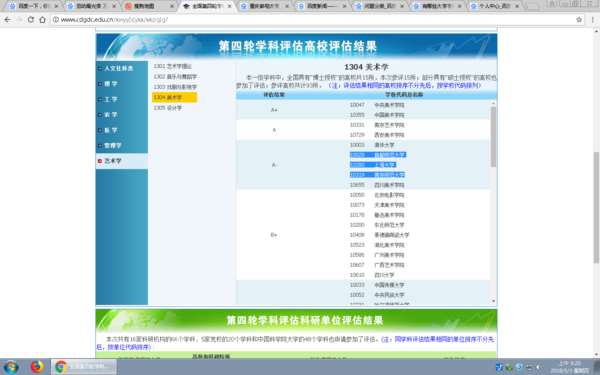Click the 10178 鲁迅美术学院 row
The height and width of the screenshot is (375, 600).
pyautogui.click(x=377, y=215)
